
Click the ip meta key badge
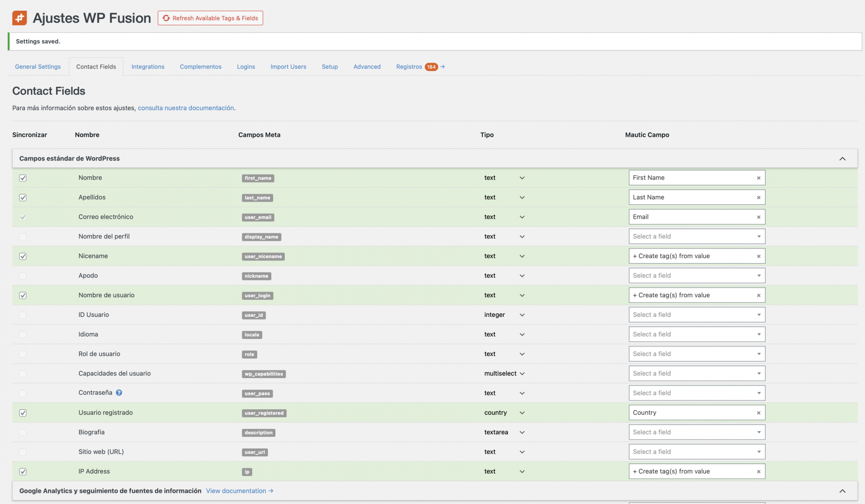pyautogui.click(x=247, y=472)
